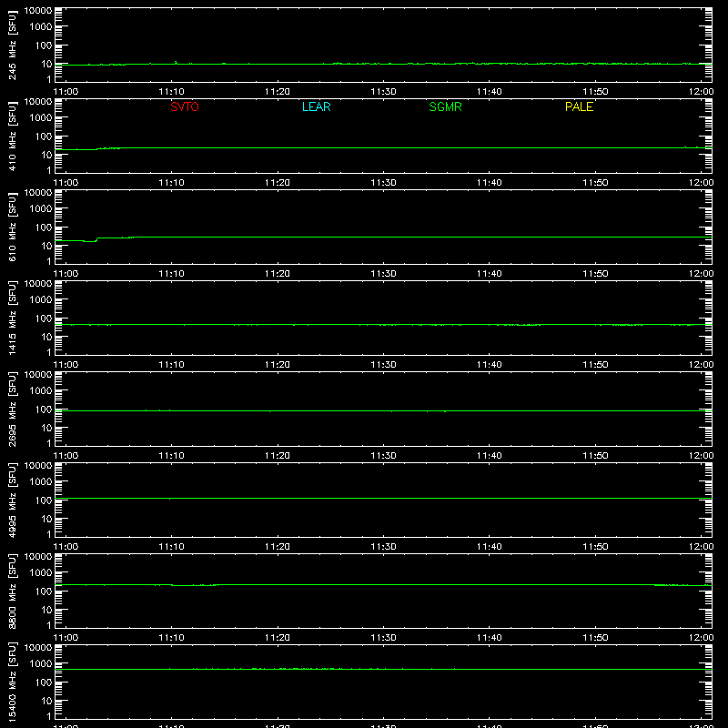Click the 10 tick on the 1415 MHz plot
Image resolution: width=728 pixels, height=728 pixels.
tap(47, 337)
